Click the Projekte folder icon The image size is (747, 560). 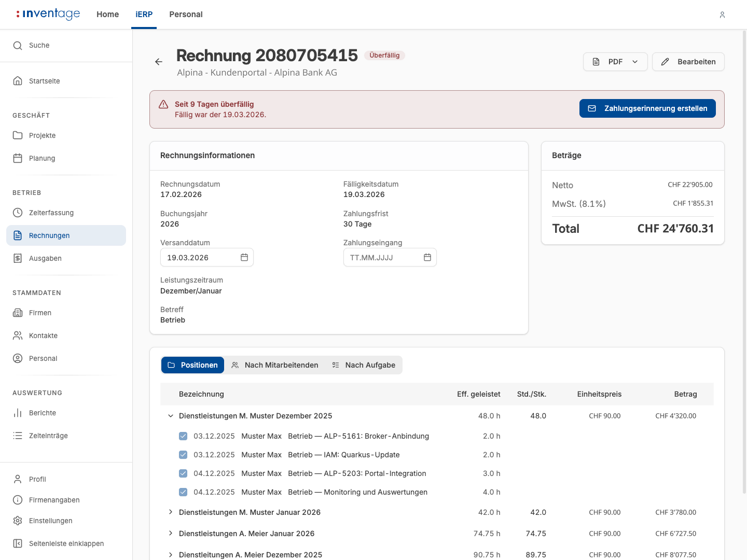coord(18,135)
